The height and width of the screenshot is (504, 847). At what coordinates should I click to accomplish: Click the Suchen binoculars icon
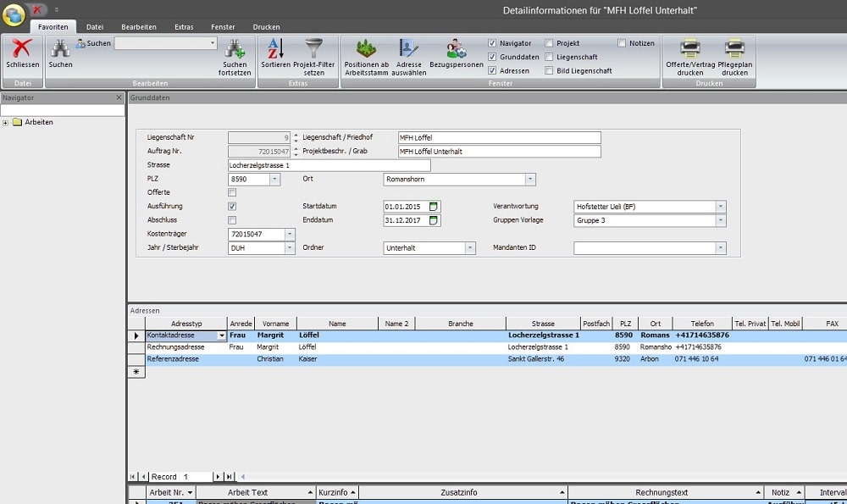tap(60, 48)
